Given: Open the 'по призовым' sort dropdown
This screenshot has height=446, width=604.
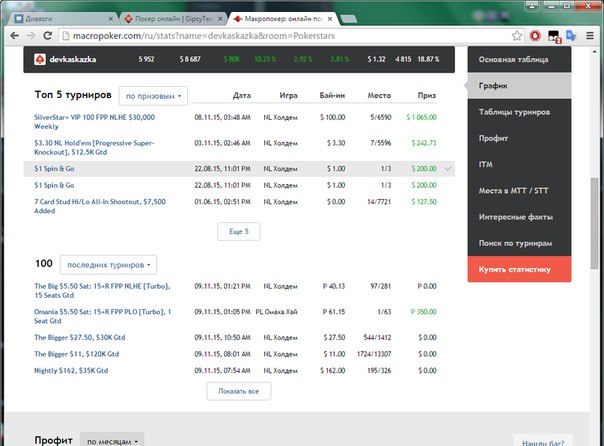Looking at the screenshot, I should pyautogui.click(x=153, y=96).
